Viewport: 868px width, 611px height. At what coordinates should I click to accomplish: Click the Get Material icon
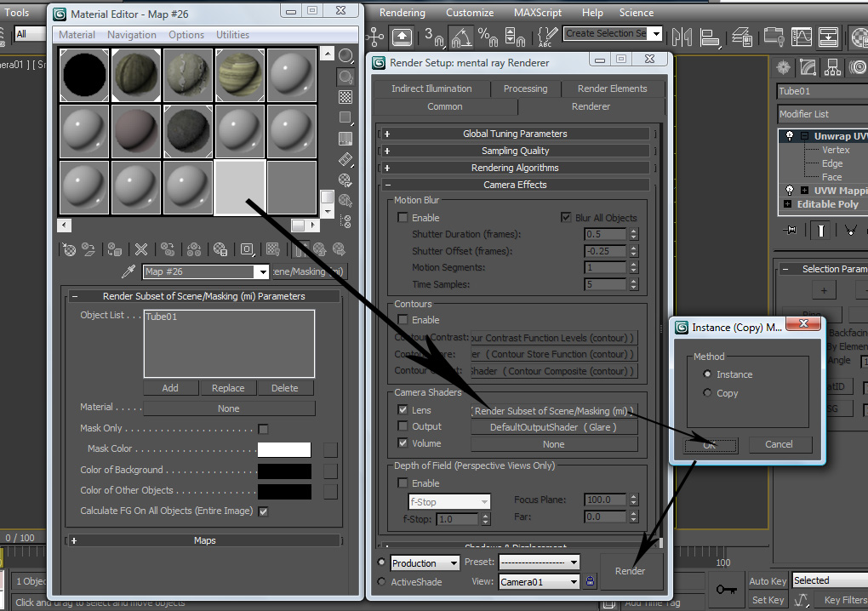tap(69, 249)
